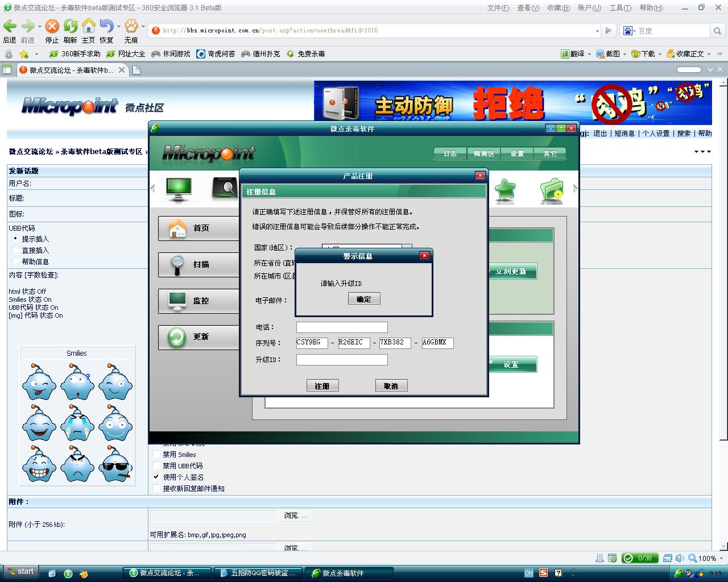The width and height of the screenshot is (728, 582).
Task: Expand the 截图 dropdown arrow
Action: (624, 54)
